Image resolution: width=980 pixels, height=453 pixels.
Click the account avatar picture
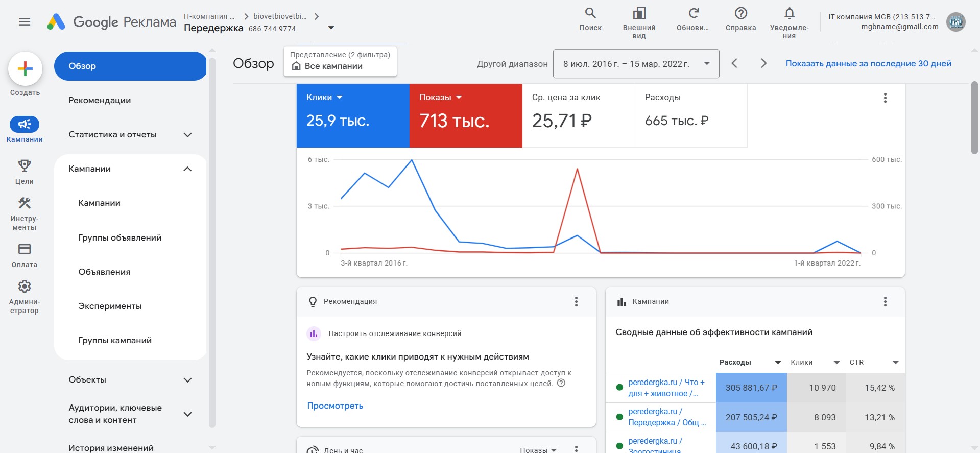(956, 22)
